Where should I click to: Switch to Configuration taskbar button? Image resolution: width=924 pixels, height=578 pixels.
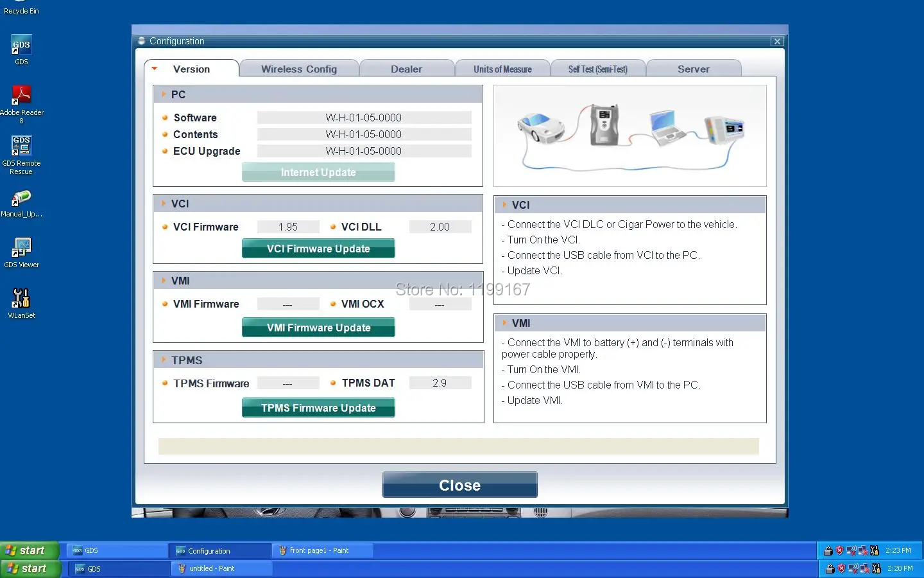tap(220, 550)
